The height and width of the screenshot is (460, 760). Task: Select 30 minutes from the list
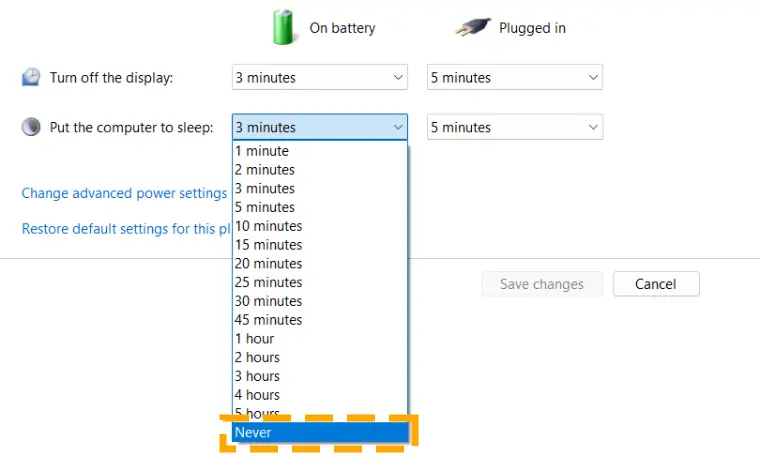point(320,301)
